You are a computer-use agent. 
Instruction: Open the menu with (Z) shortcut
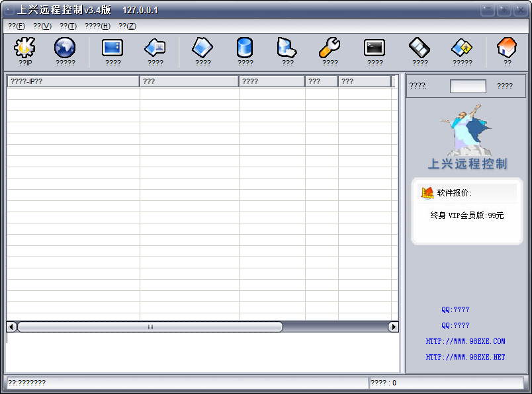tap(127, 26)
